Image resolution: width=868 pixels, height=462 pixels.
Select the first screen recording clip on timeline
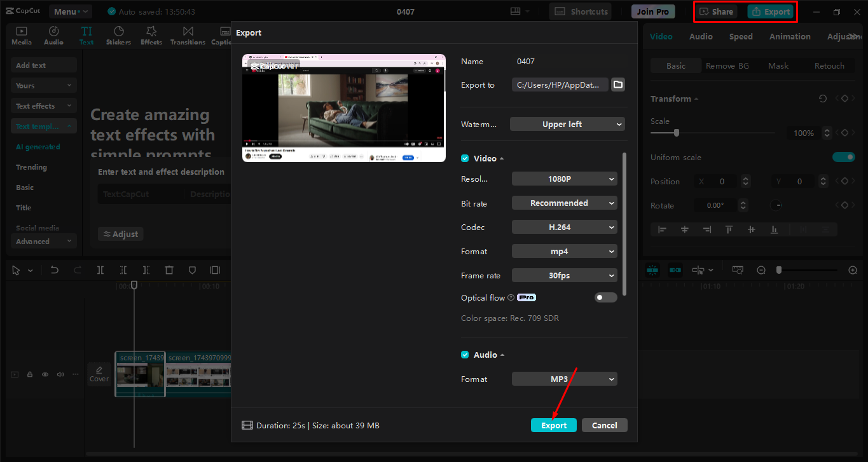point(140,374)
